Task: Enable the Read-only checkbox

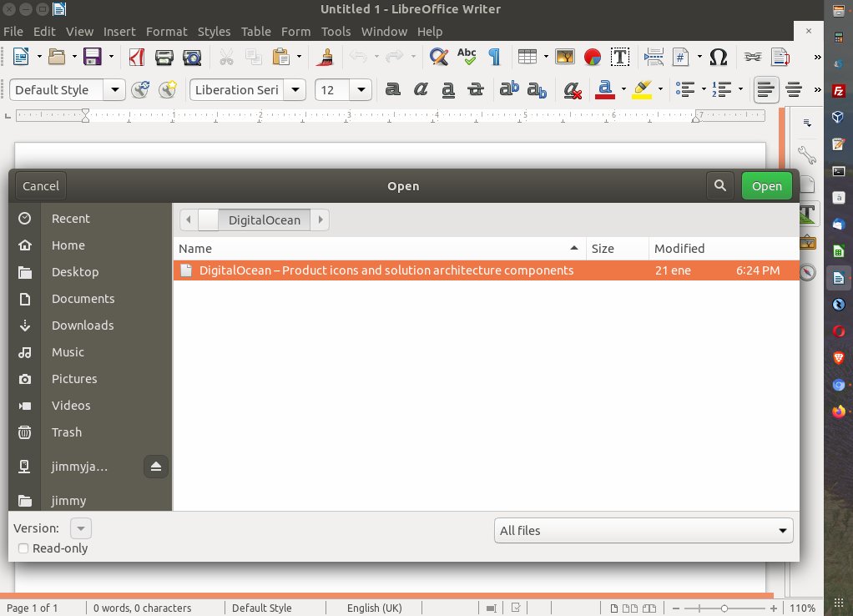Action: point(23,548)
